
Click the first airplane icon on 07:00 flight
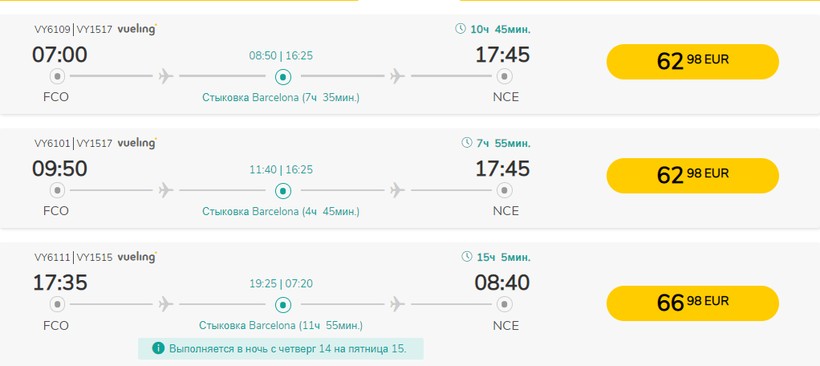[166, 76]
